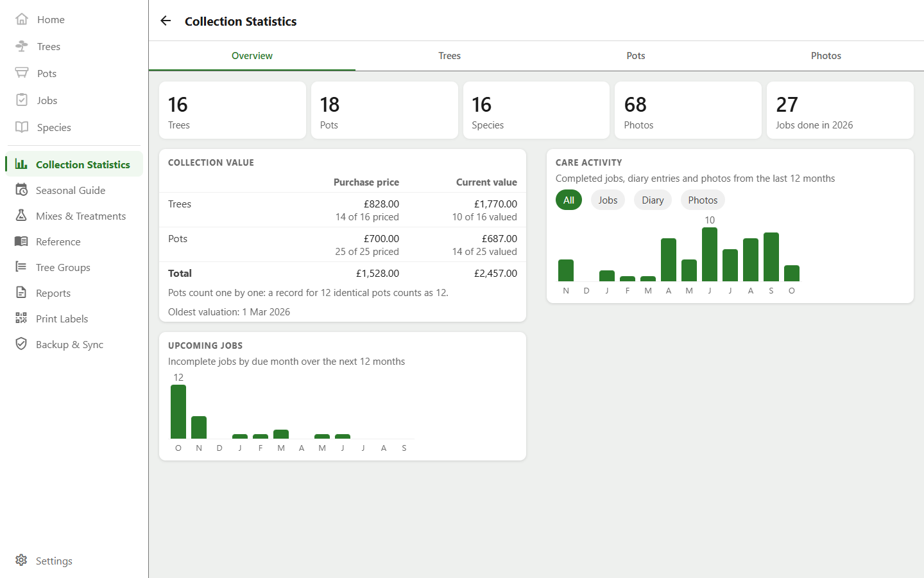Click the Mixes & Treatments sidebar label
Viewport: 924px width, 578px height.
[81, 216]
